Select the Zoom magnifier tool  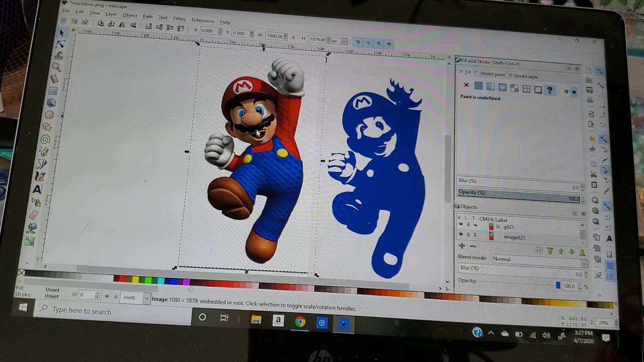coord(56,67)
